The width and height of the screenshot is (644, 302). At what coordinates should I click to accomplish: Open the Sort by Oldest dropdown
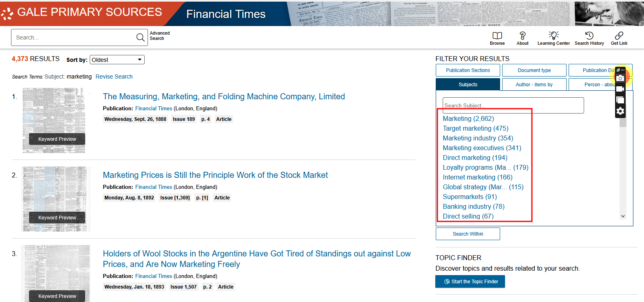pos(117,60)
